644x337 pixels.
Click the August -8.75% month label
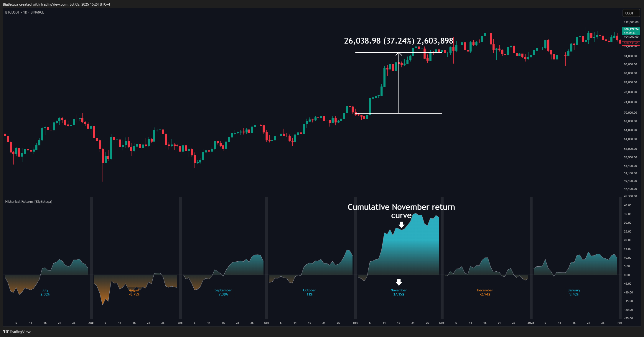pyautogui.click(x=134, y=292)
